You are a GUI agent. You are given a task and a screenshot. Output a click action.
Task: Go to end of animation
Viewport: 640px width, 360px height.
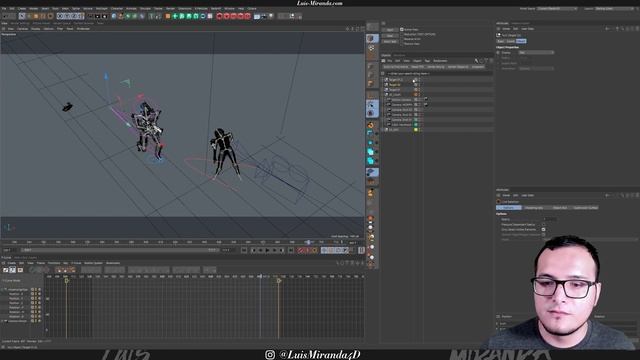tap(291, 250)
